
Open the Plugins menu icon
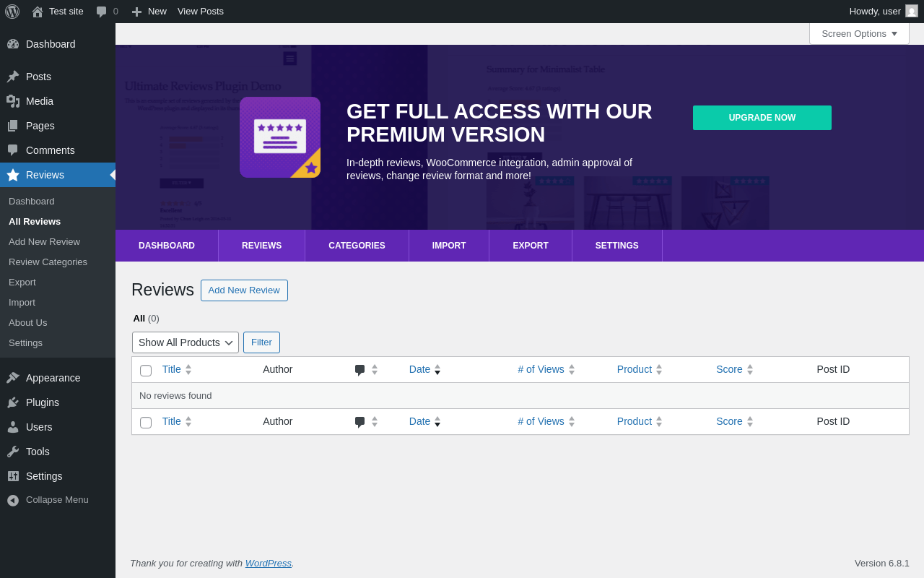(13, 402)
